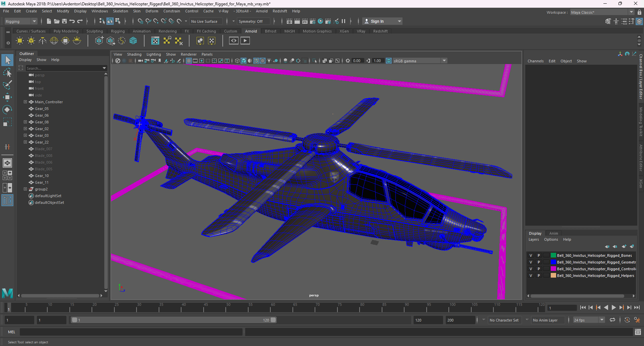Toggle loop playback button
Screen dimensions: 644x346
612,320
